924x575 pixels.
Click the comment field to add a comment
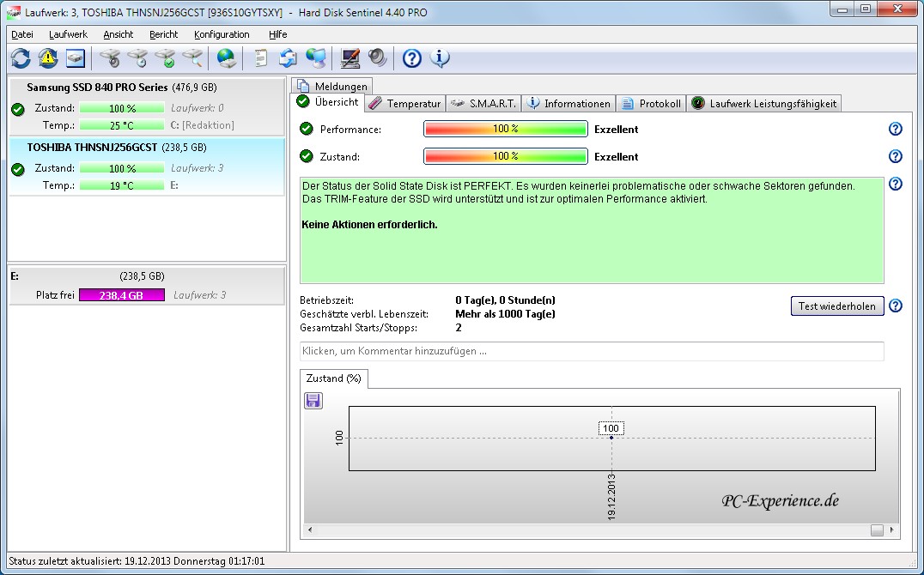click(592, 351)
